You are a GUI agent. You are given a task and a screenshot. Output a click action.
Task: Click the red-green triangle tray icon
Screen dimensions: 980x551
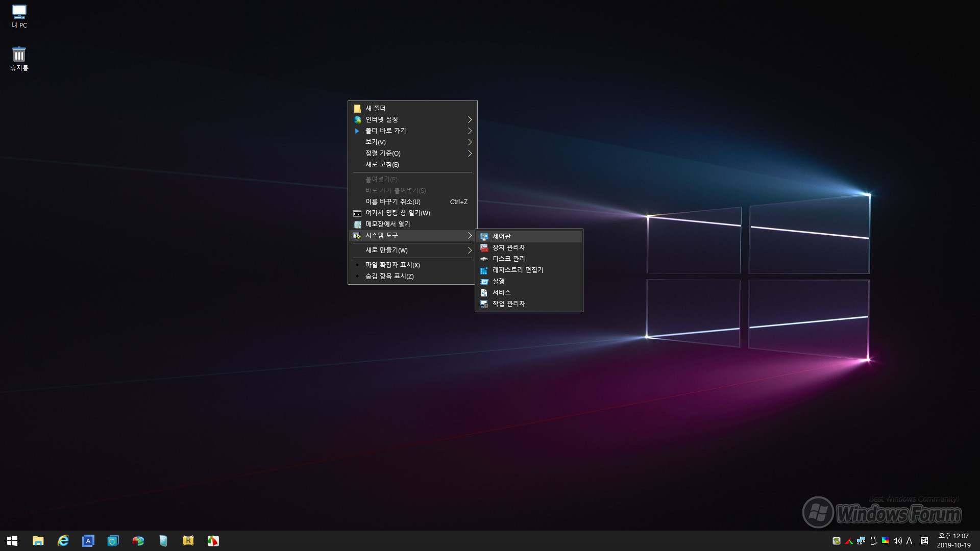pos(849,541)
